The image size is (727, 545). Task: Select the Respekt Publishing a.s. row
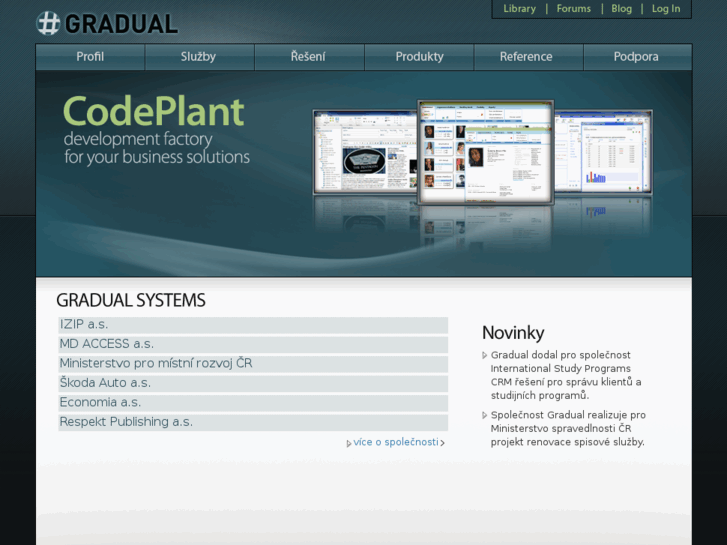(253, 422)
